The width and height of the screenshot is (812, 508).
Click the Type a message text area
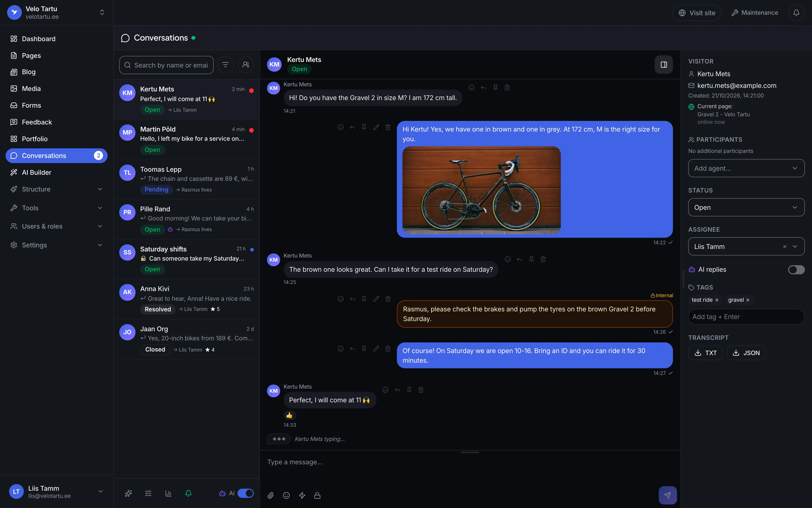(470, 469)
